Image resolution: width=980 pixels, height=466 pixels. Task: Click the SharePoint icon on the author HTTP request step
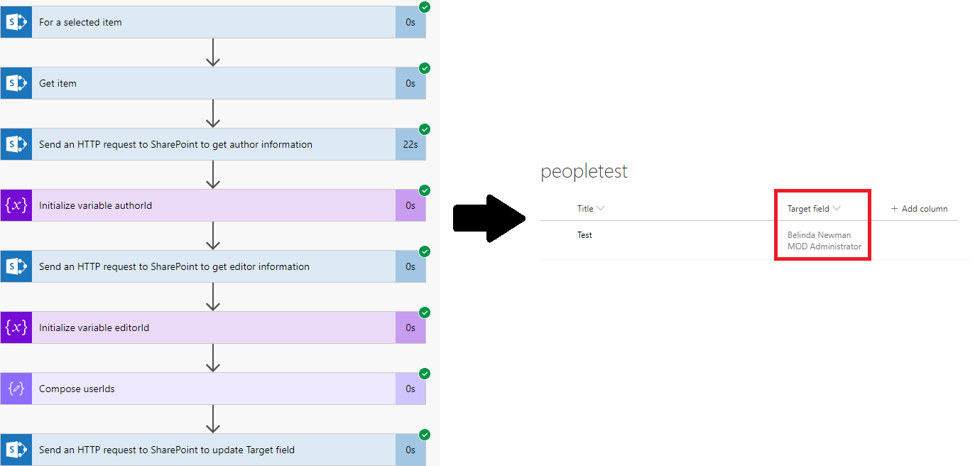coord(16,144)
